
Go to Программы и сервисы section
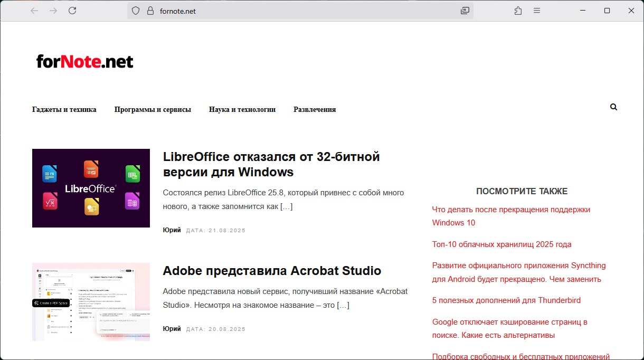[153, 110]
